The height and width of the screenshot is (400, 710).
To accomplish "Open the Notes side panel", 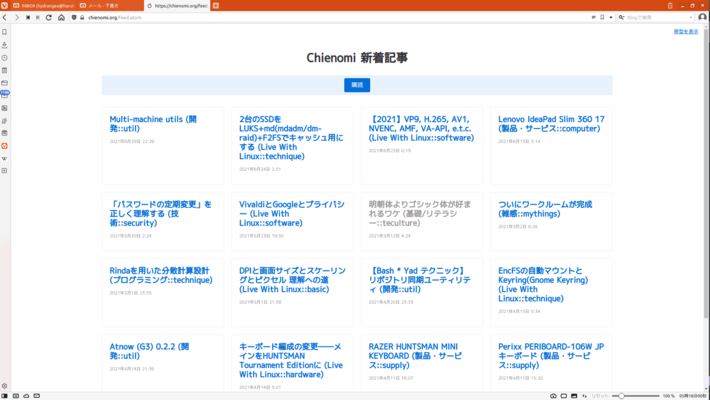I will point(5,70).
